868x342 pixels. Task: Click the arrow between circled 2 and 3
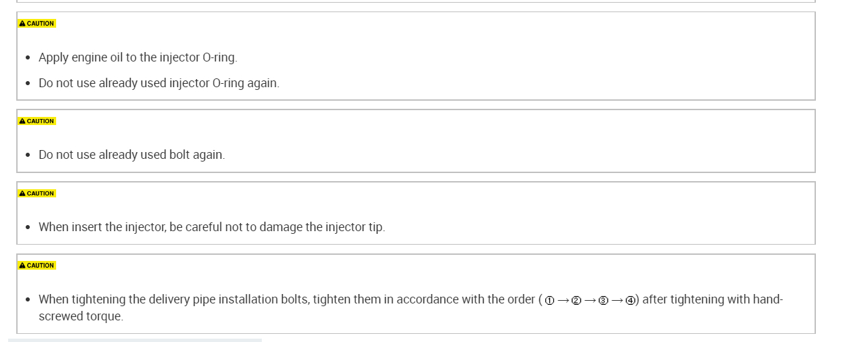(590, 301)
